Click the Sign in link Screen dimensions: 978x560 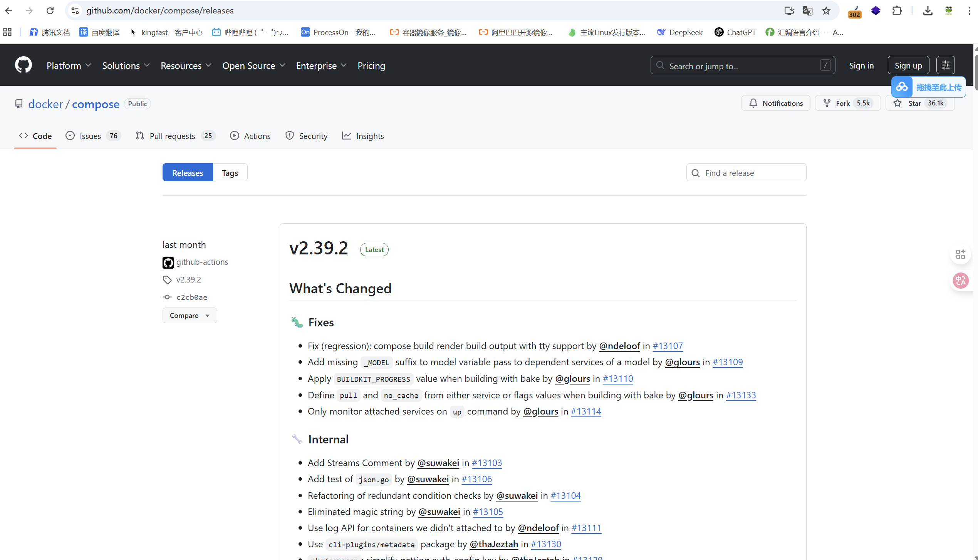tap(861, 66)
